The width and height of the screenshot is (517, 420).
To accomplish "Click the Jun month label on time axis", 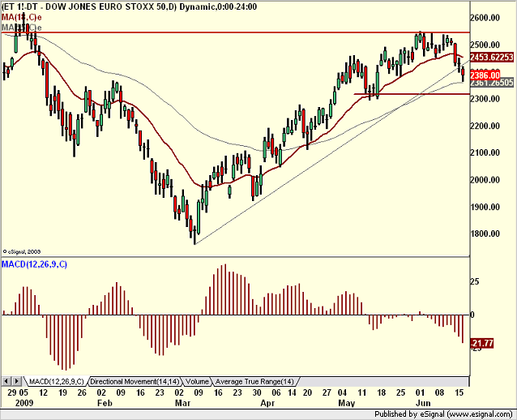I will pyautogui.click(x=423, y=403).
